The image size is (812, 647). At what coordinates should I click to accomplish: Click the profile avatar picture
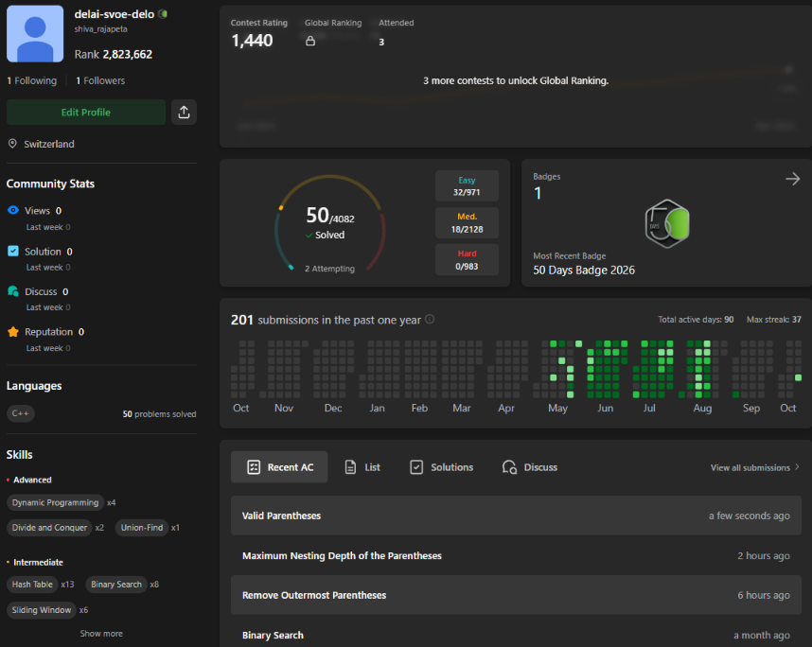click(35, 34)
